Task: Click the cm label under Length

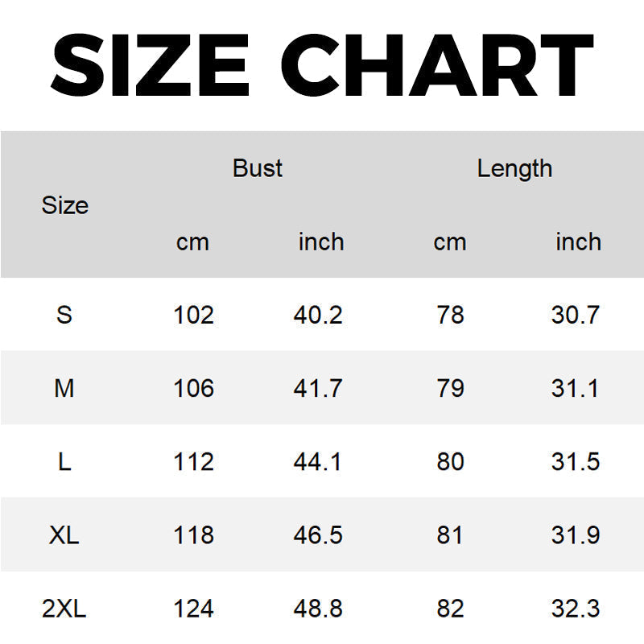Action: coord(450,243)
